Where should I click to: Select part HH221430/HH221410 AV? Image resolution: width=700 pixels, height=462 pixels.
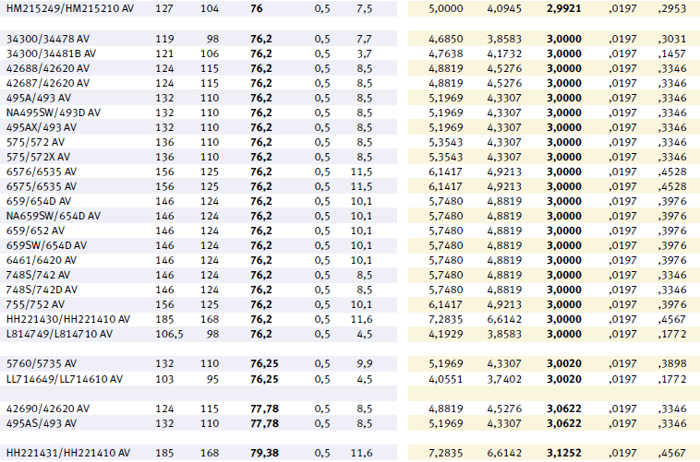[68, 319]
